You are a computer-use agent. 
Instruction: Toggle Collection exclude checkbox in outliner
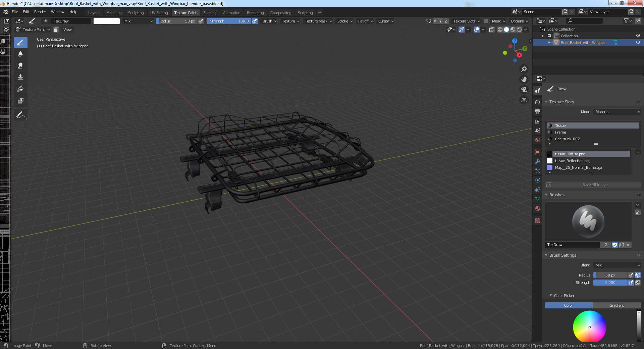[x=549, y=36]
